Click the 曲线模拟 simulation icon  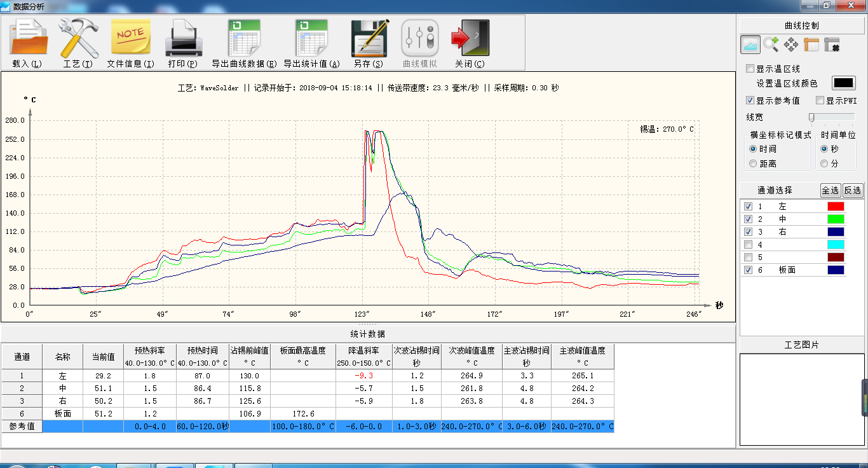coord(420,38)
